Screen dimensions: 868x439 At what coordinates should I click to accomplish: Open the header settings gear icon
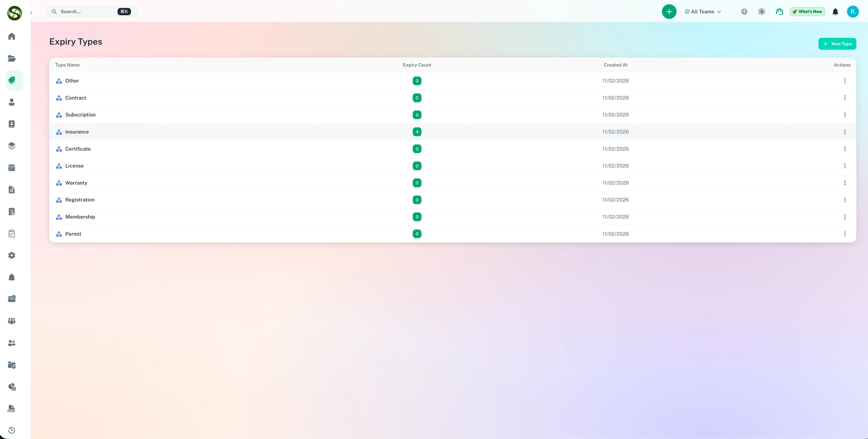click(x=762, y=12)
